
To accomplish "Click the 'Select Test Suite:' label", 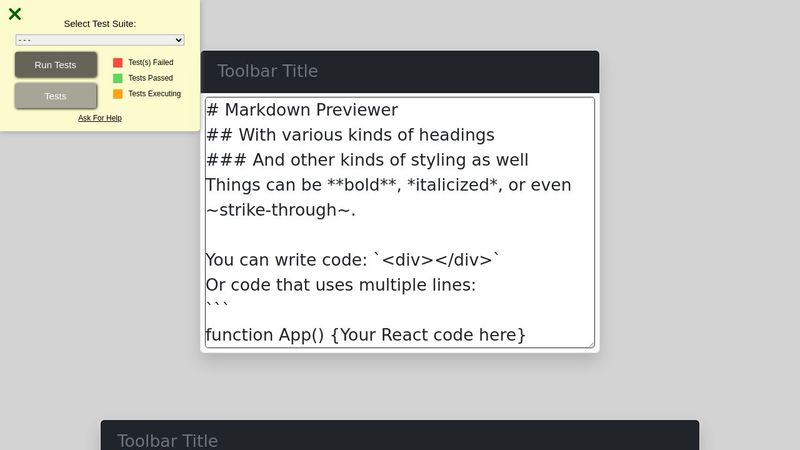I will pos(100,23).
